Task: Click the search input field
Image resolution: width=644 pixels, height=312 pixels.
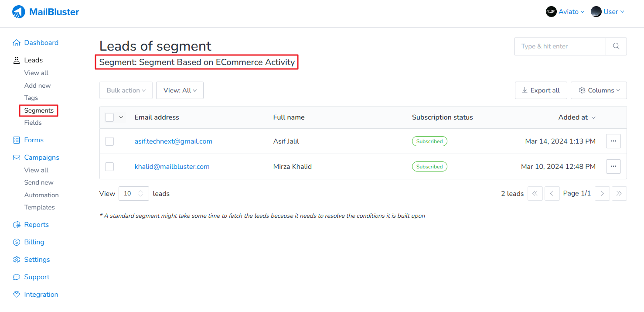Action: [560, 46]
